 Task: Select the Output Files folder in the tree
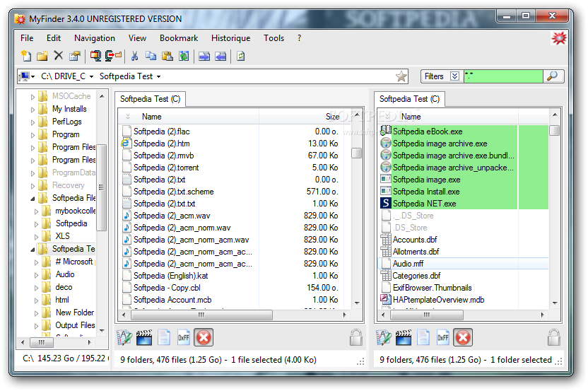pos(75,326)
